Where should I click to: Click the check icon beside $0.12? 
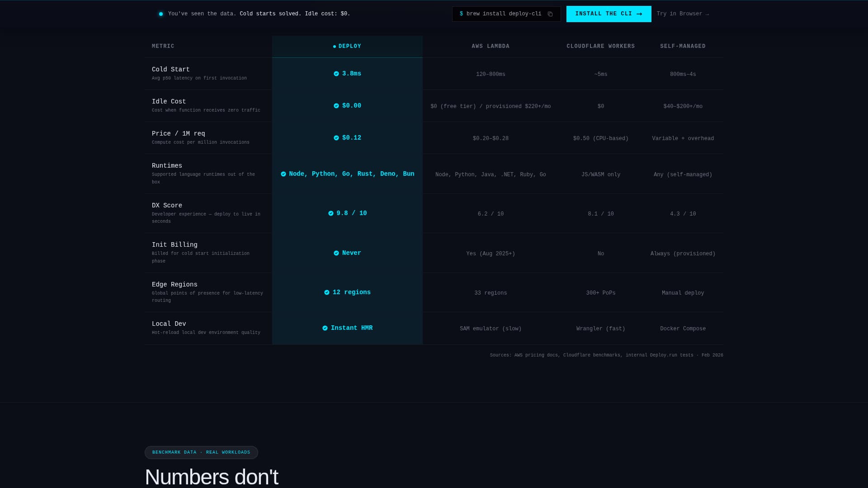click(x=336, y=138)
